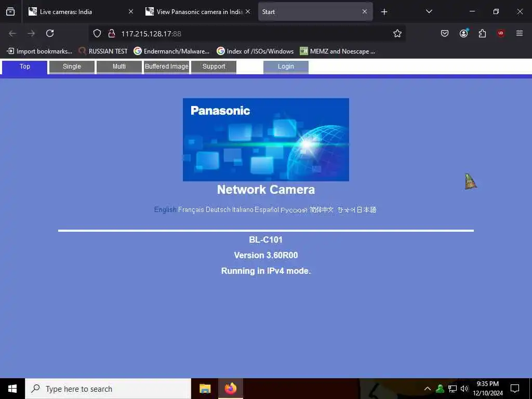The width and height of the screenshot is (532, 399).
Task: Open the Single camera view tab
Action: pyautogui.click(x=72, y=67)
